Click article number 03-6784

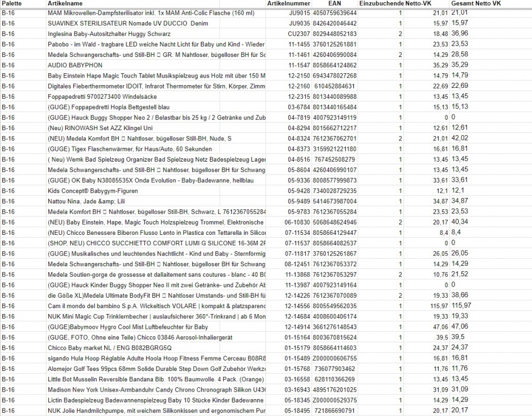(299, 107)
